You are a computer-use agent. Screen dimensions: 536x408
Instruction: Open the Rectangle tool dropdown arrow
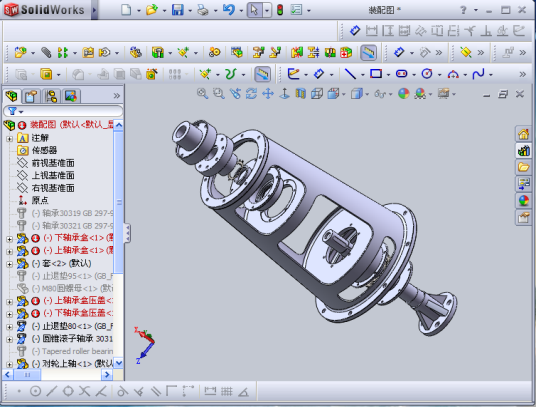[388, 74]
